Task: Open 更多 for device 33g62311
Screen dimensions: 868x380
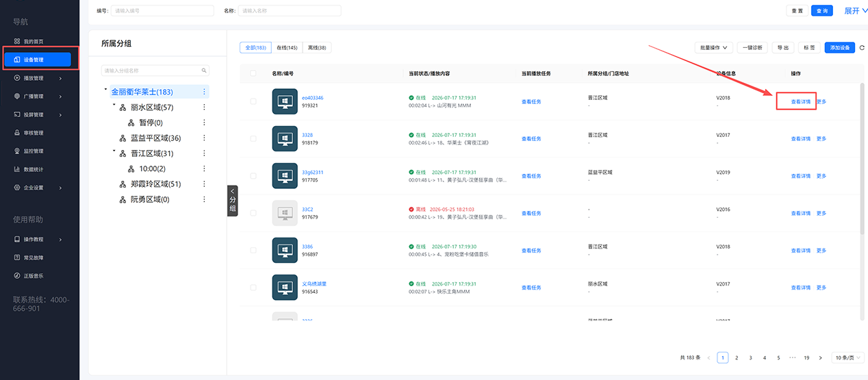Action: 821,176
